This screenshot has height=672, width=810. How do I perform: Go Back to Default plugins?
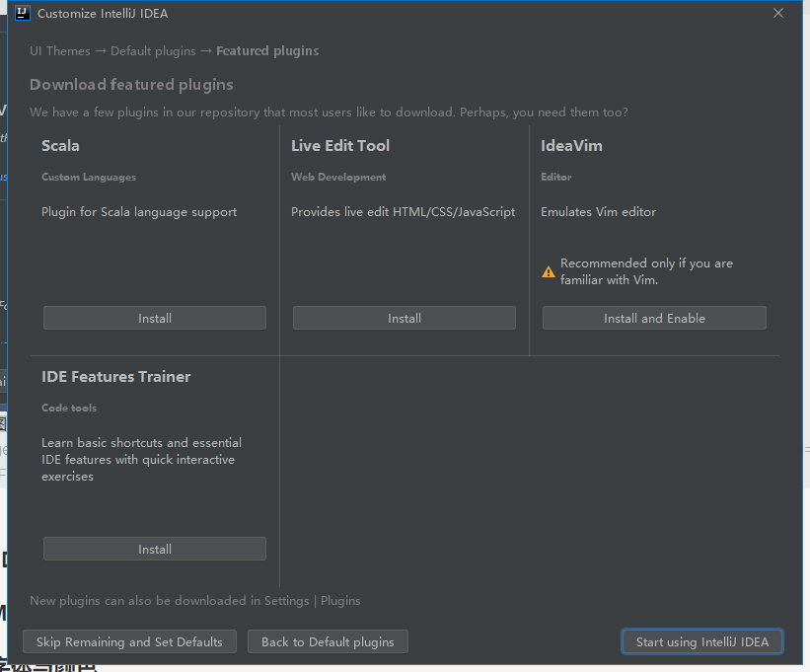tap(328, 641)
